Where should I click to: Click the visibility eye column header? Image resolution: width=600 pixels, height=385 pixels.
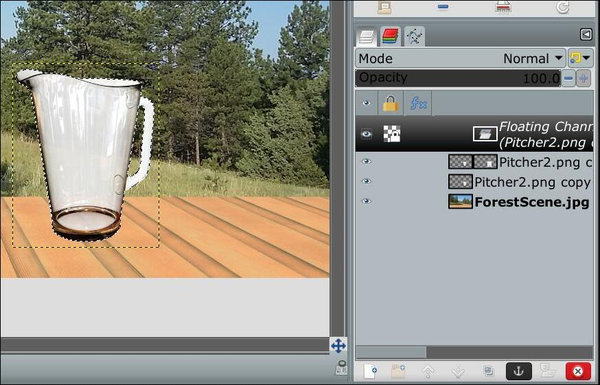pyautogui.click(x=367, y=103)
